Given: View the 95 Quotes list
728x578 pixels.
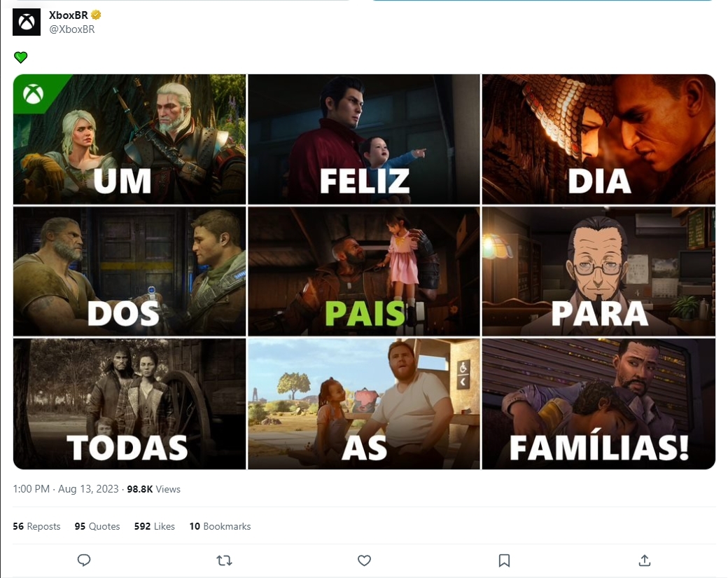Looking at the screenshot, I should click(97, 526).
